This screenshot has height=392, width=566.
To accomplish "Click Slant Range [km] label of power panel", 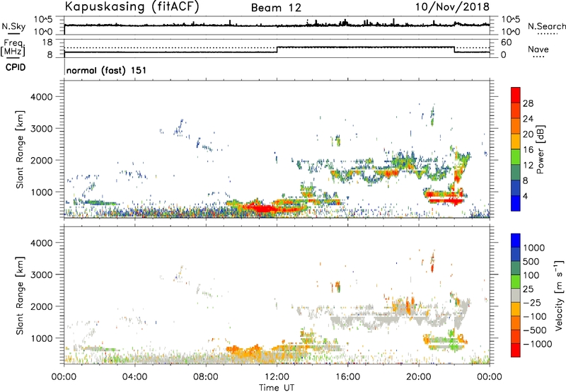I will [x=20, y=149].
